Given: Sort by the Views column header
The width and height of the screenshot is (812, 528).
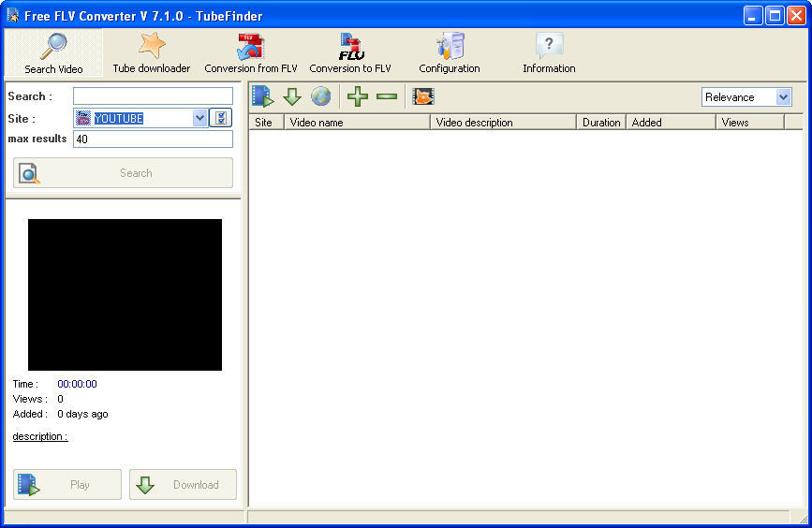Looking at the screenshot, I should tap(750, 123).
